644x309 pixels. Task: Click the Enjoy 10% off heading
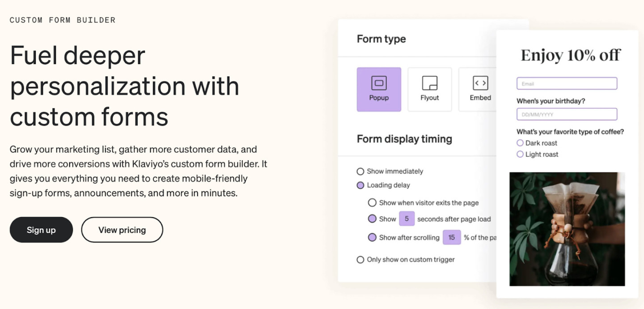570,55
